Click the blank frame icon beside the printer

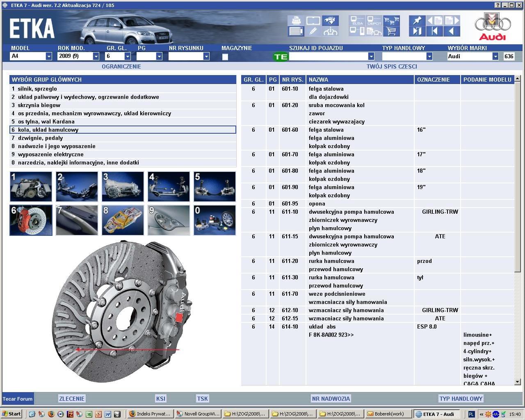[313, 21]
